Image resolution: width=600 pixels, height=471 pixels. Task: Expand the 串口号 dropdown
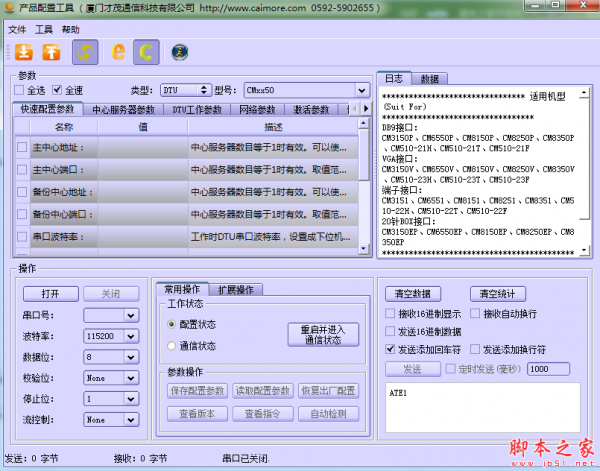pyautogui.click(x=130, y=316)
